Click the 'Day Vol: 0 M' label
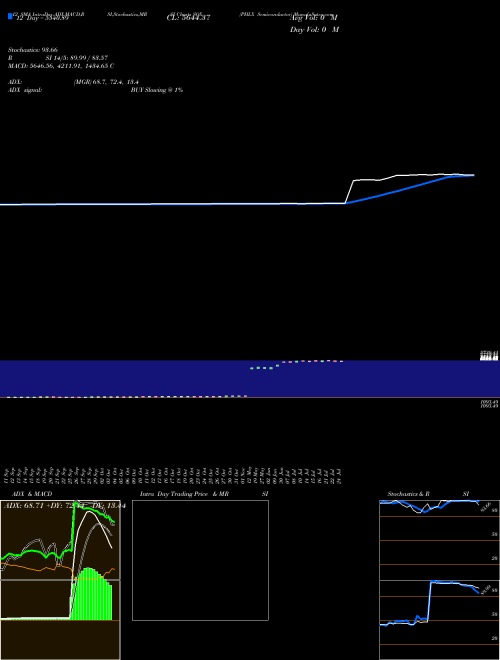Screen dimensions: 500x660 point(314,30)
